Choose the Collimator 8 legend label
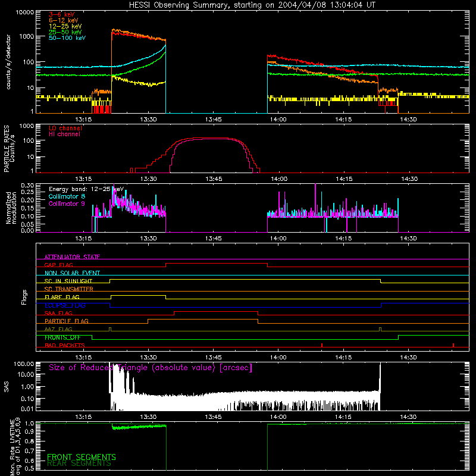This screenshot has width=476, height=476. click(x=67, y=197)
